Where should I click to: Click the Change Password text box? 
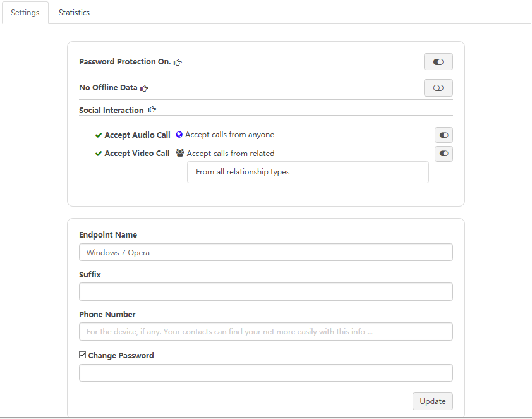[x=265, y=373]
